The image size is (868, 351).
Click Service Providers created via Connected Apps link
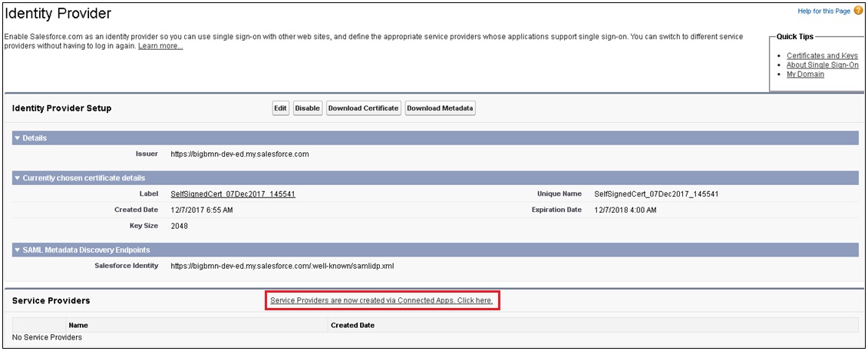[381, 300]
